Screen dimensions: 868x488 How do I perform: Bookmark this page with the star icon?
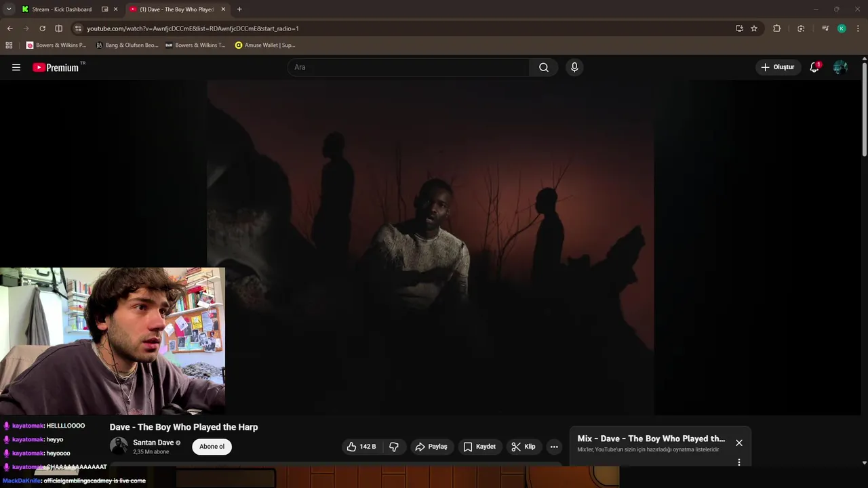click(x=754, y=28)
